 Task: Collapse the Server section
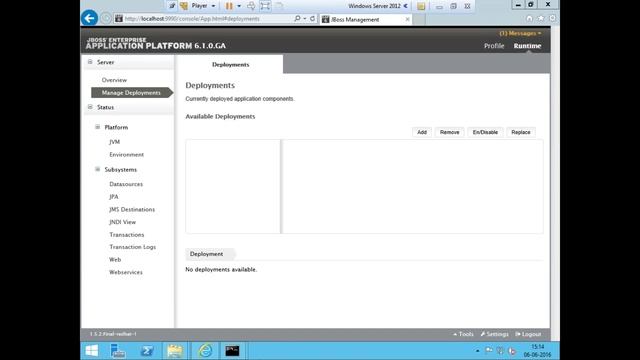click(90, 62)
